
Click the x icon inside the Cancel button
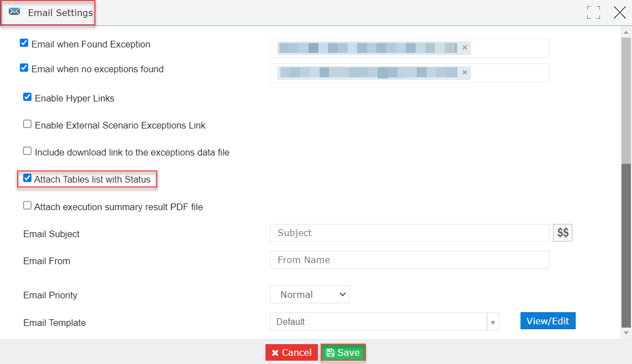(276, 352)
